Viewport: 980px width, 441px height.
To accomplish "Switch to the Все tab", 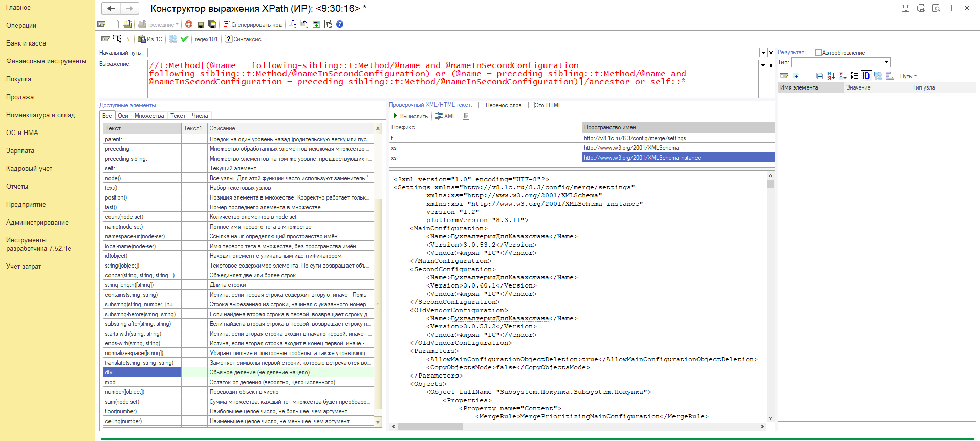I will click(x=107, y=116).
